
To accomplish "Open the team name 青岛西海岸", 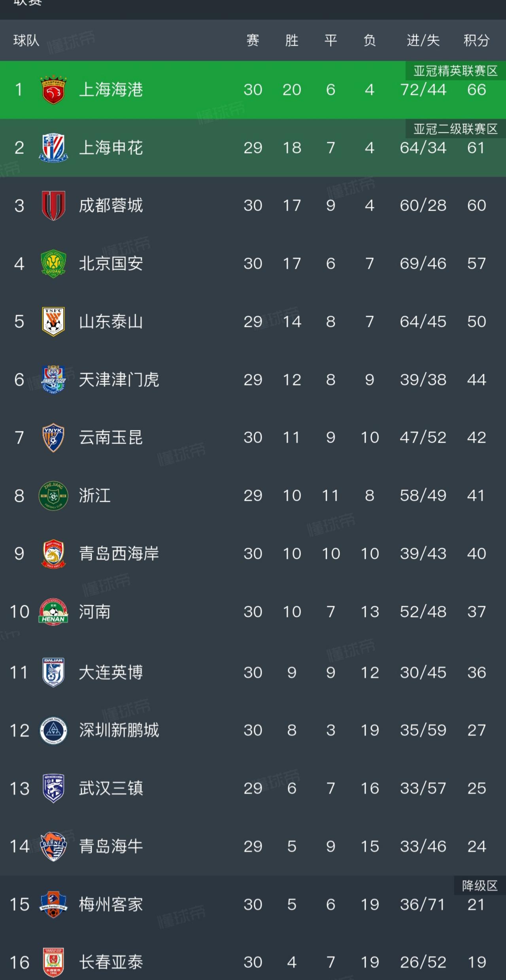I will 119,554.
